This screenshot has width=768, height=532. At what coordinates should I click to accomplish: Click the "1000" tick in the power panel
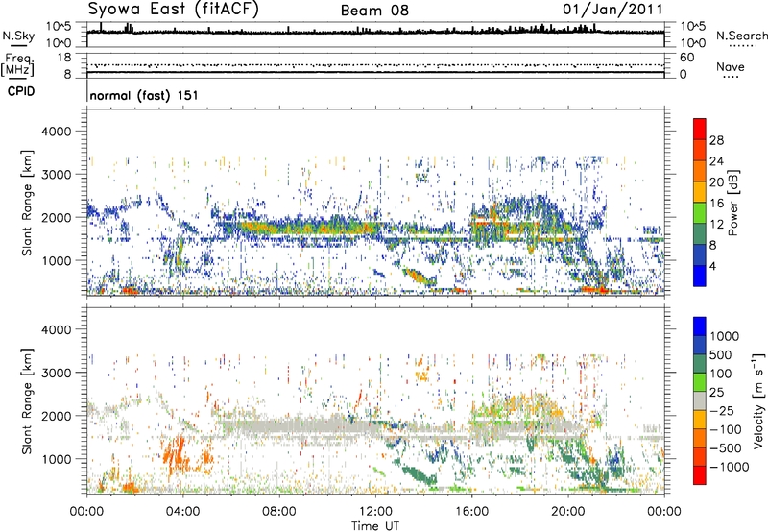point(56,260)
